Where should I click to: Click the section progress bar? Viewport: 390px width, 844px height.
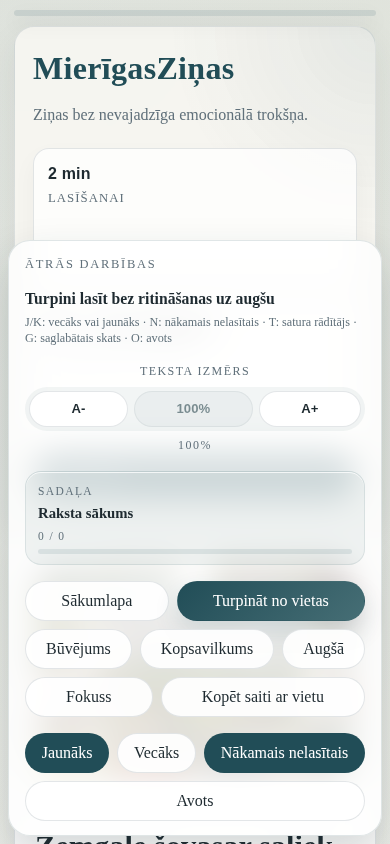195,552
